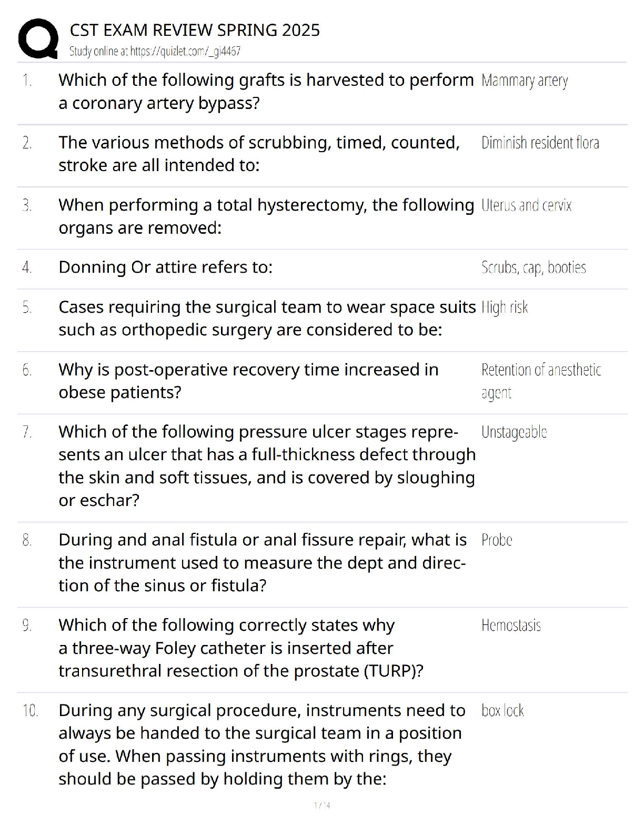The height and width of the screenshot is (834, 644).
Task: Click the answer 'box lock'
Action: pos(502,711)
